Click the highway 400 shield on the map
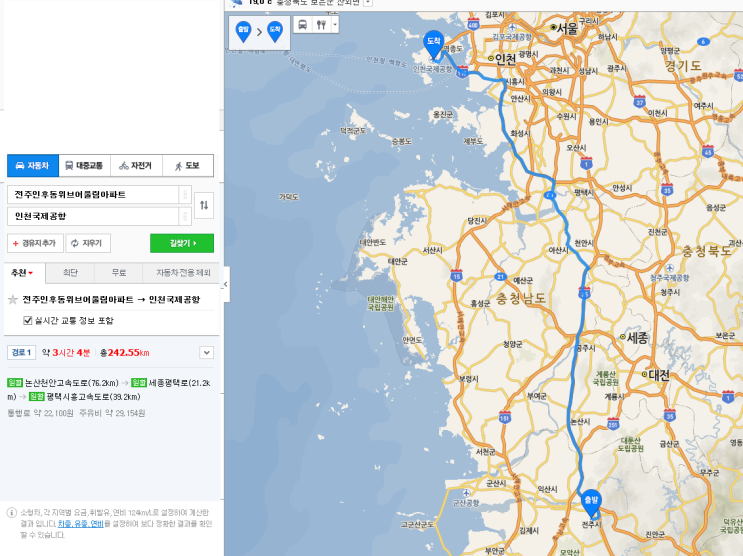 [473, 24]
